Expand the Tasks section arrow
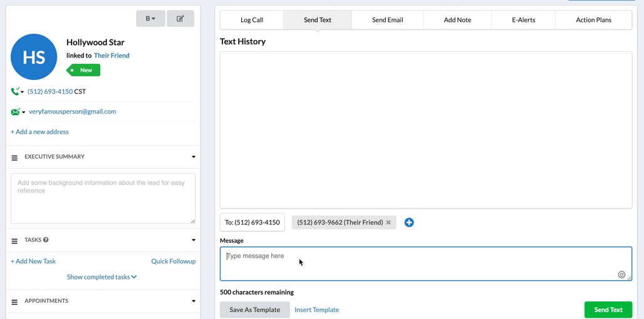Viewport: 644px width, 319px height. point(194,240)
